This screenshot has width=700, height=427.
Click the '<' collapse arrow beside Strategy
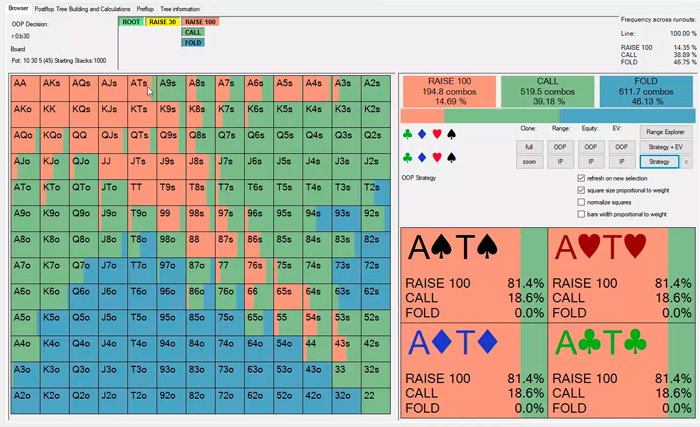click(686, 161)
